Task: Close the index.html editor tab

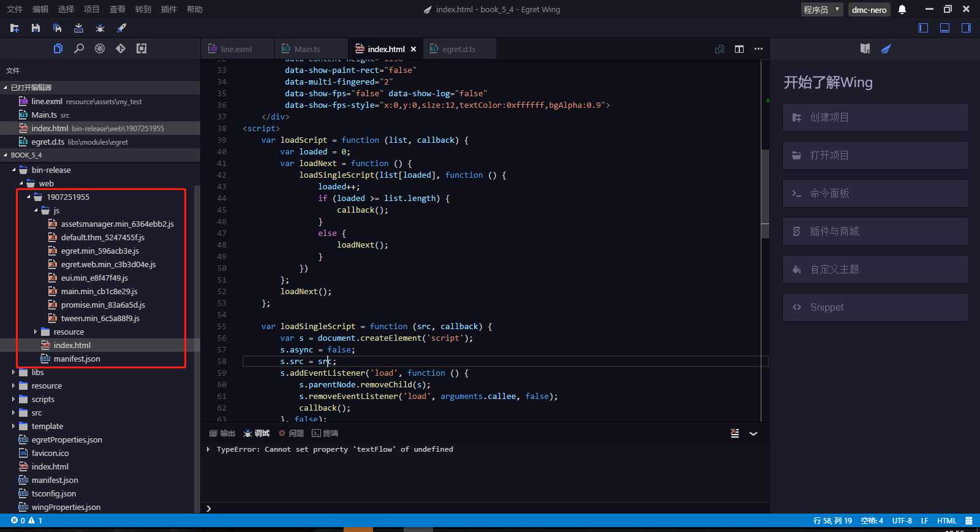Action: (x=413, y=49)
